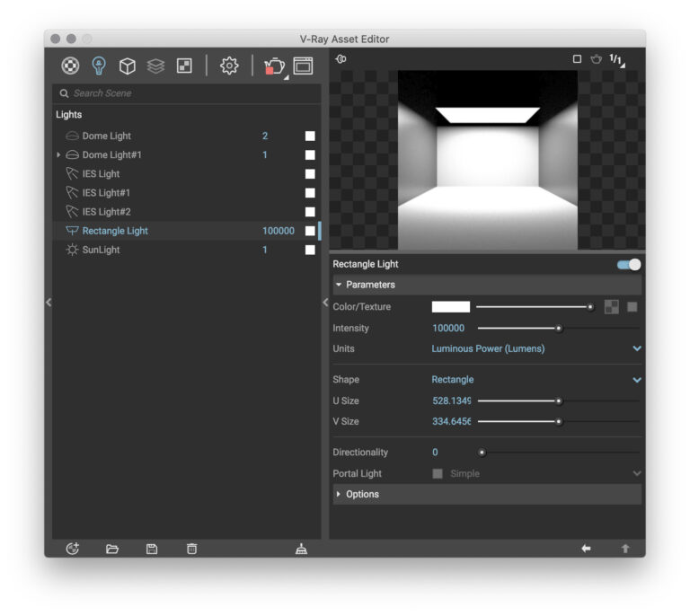This screenshot has width=690, height=616.
Task: Click the SunLight intensity value 1
Action: coord(265,250)
